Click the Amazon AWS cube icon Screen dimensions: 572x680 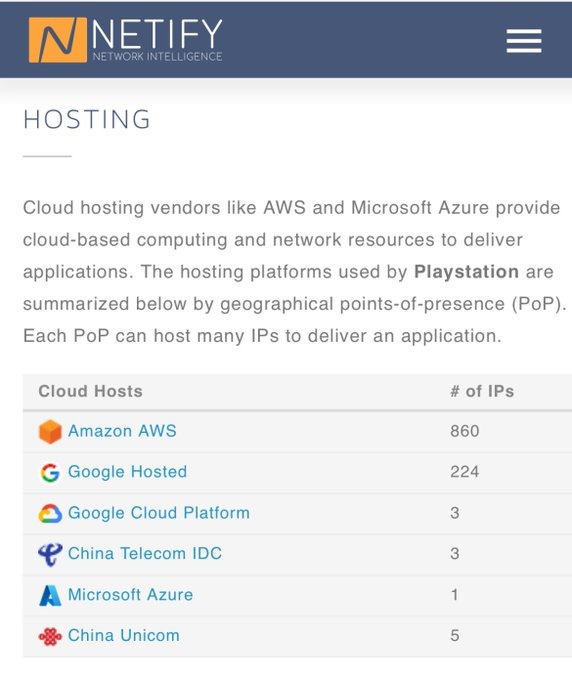pyautogui.click(x=50, y=432)
